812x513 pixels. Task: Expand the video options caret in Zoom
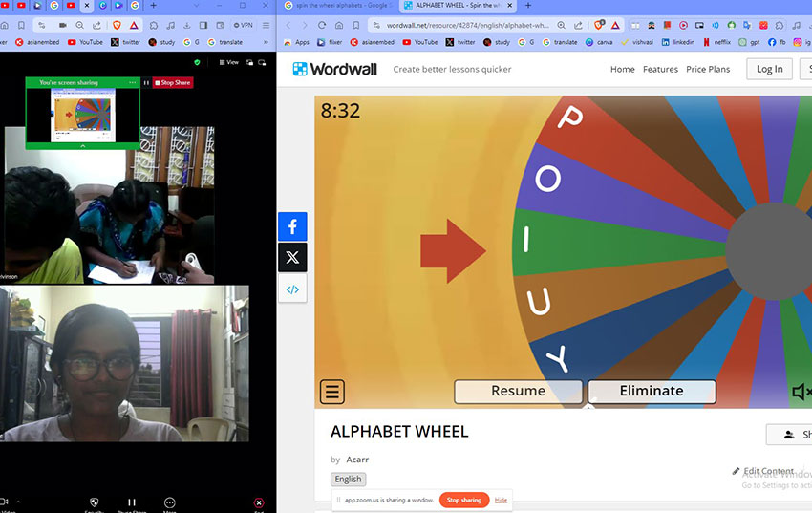[18, 502]
